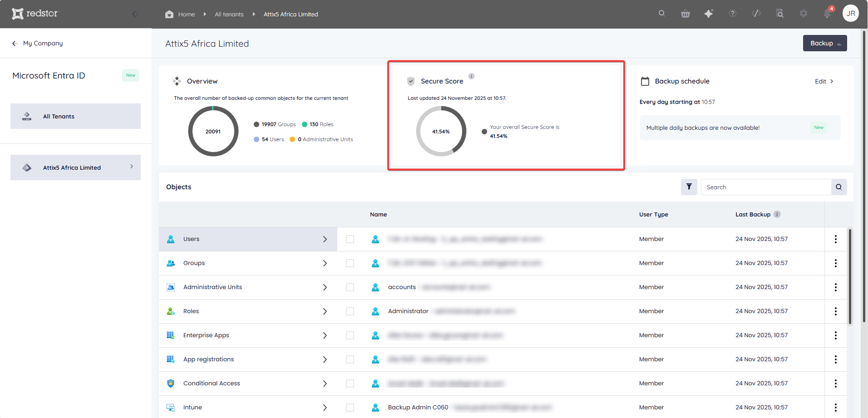
Task: Tick checkbox for accounts user
Action: 350,287
